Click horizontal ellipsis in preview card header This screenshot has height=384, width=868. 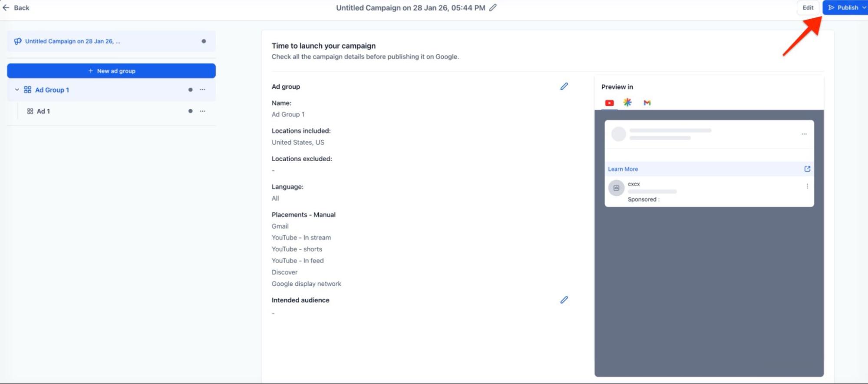pyautogui.click(x=804, y=134)
